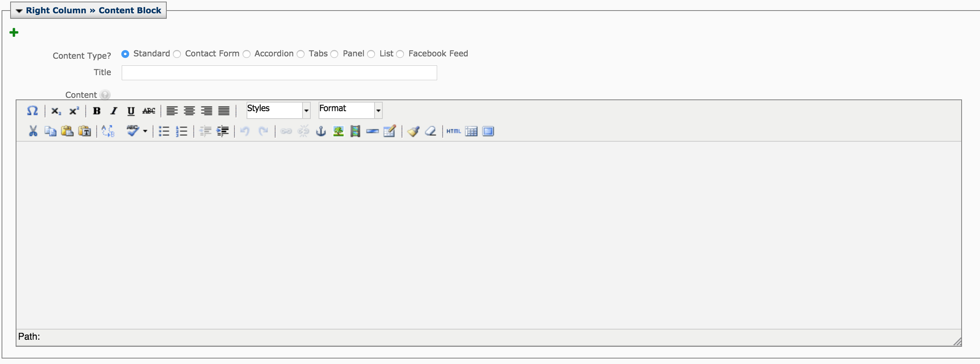Open the HTML source editor
The height and width of the screenshot is (364, 980).
pyautogui.click(x=454, y=131)
